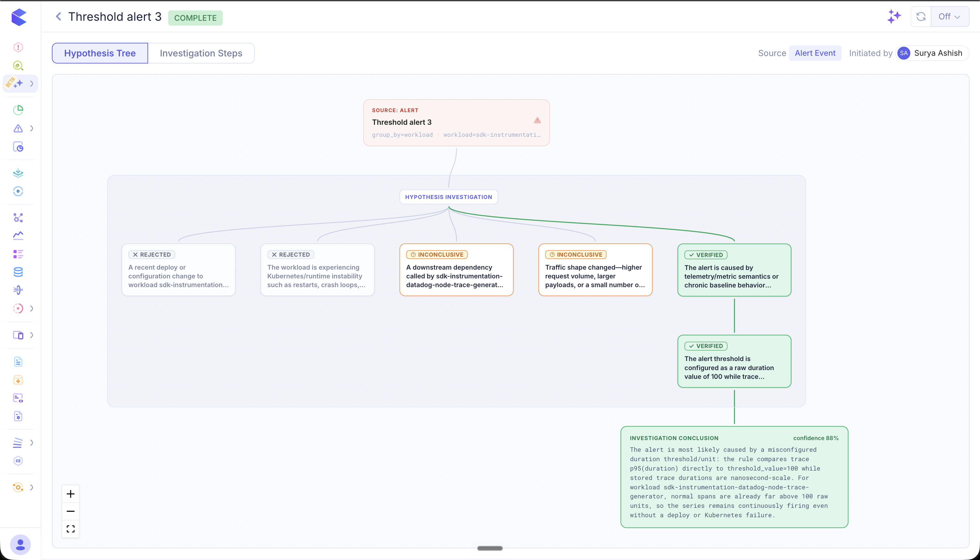Image resolution: width=980 pixels, height=560 pixels.
Task: Open the purple devices screen sidebar icon
Action: [x=18, y=335]
